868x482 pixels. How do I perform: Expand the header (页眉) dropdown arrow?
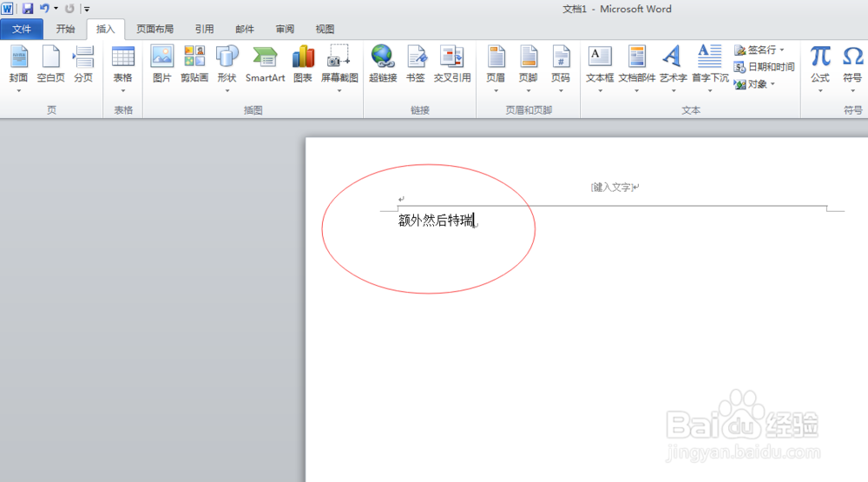click(x=496, y=91)
